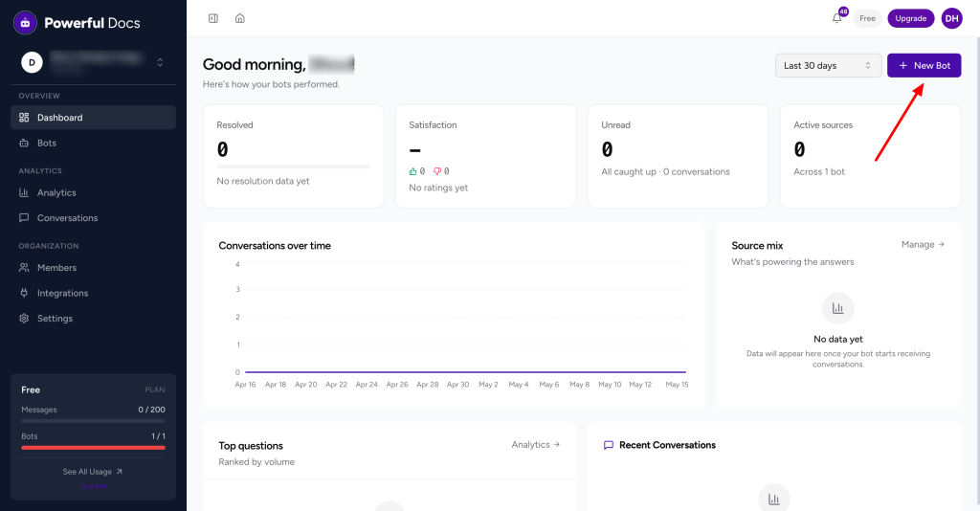Screen dimensions: 980x511
Task: Click the Active sources stat card
Action: point(870,156)
